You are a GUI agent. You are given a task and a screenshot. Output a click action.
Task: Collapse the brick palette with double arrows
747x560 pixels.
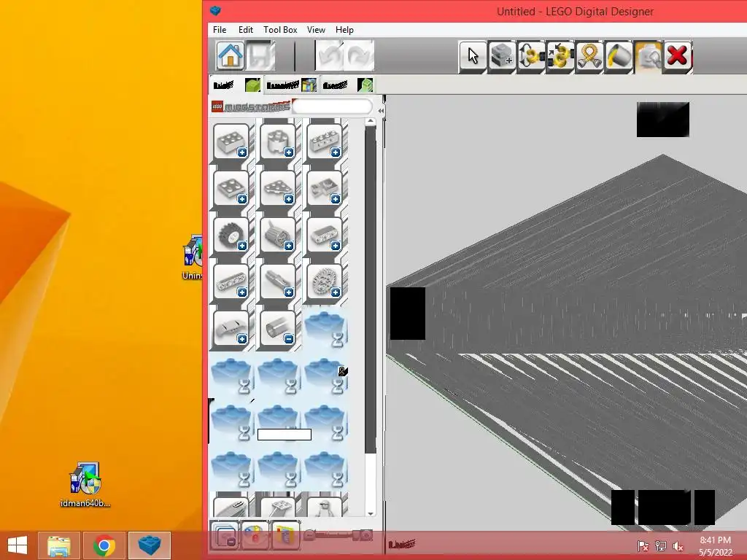381,111
